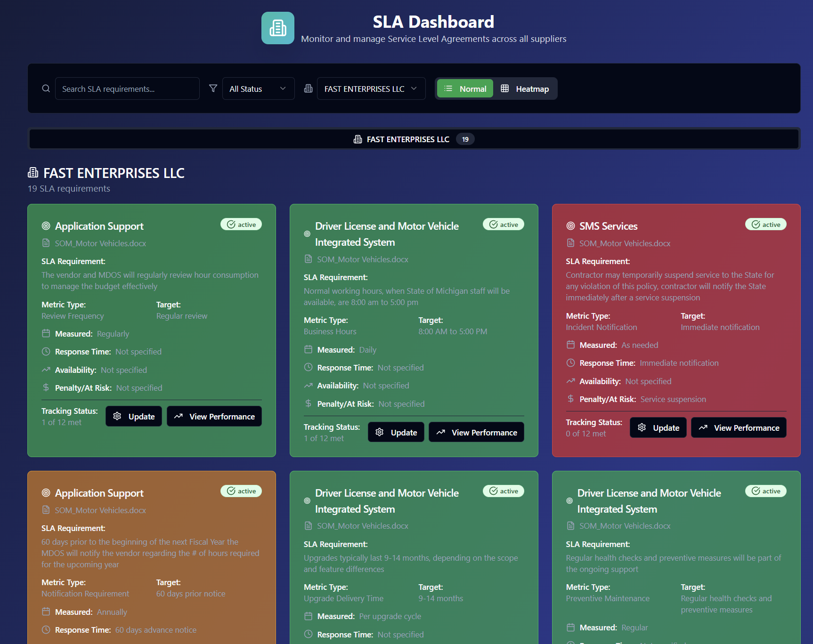Open the FAST ENTERPRISES LLC supplier dropdown

(x=371, y=88)
